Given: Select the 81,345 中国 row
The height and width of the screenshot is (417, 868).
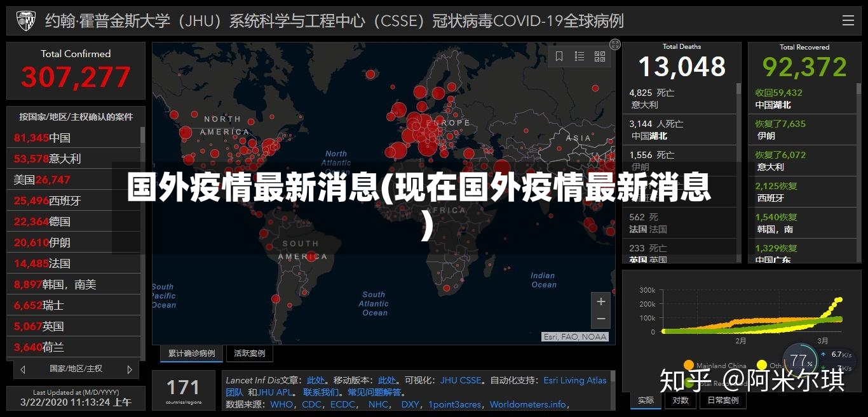Looking at the screenshot, I should click(x=73, y=138).
